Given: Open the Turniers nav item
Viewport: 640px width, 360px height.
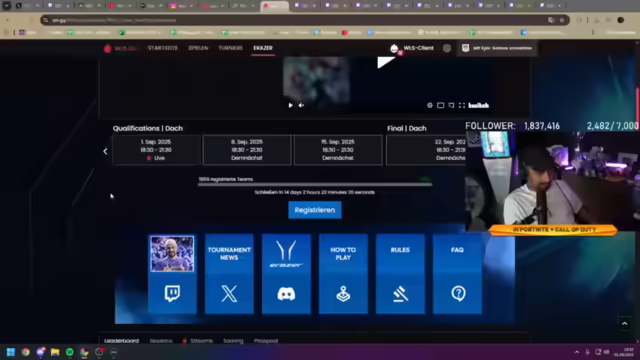Looking at the screenshot, I should pos(231,48).
